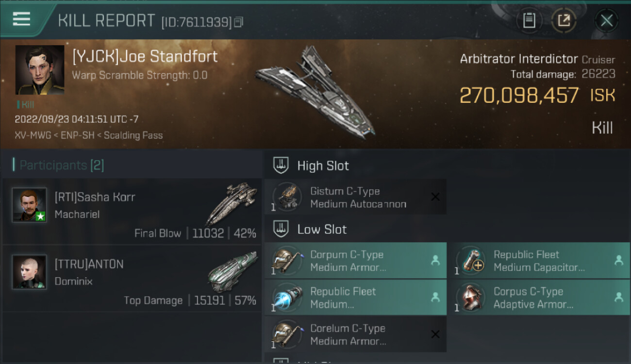
Task: Open ANTON's pilot portrait
Action: (29, 272)
